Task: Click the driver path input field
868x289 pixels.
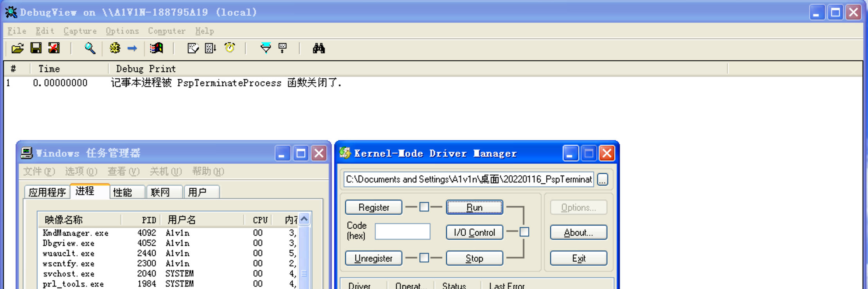Action: tap(469, 179)
